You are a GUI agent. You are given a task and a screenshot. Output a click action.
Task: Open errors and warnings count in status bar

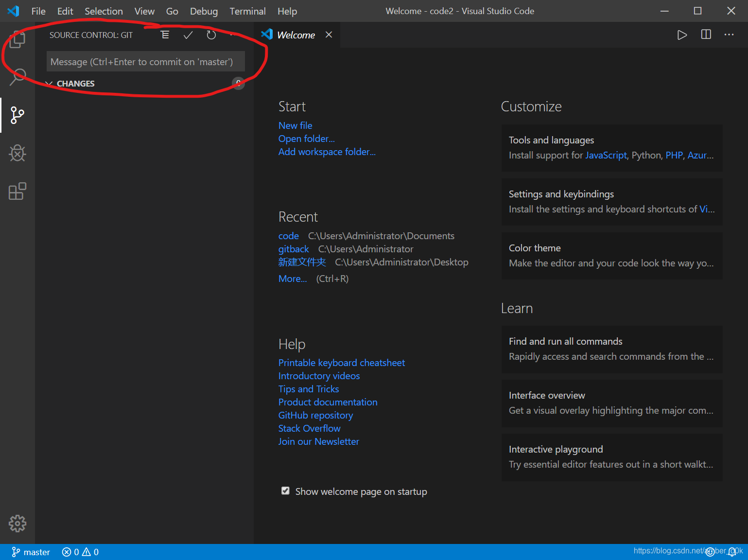tap(80, 552)
